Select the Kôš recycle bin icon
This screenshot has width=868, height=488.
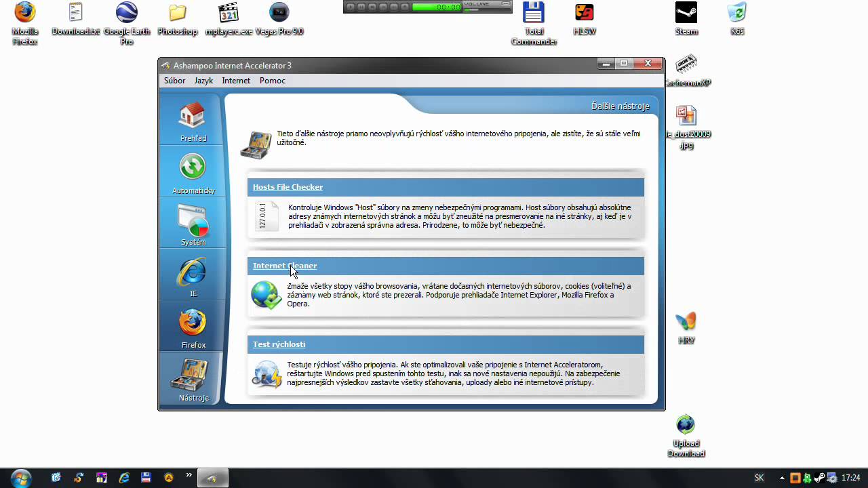coord(737,19)
